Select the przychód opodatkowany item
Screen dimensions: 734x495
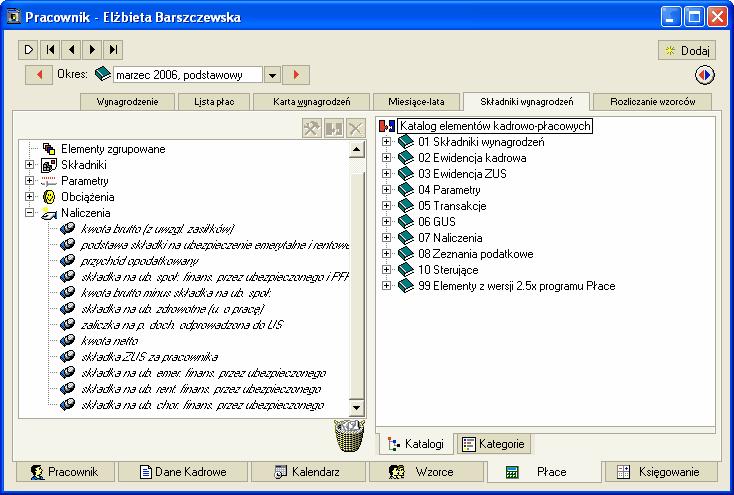coord(139,260)
